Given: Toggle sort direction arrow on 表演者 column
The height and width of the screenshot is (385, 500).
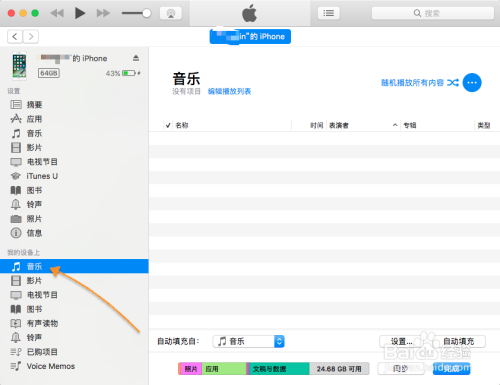Looking at the screenshot, I should tap(395, 125).
